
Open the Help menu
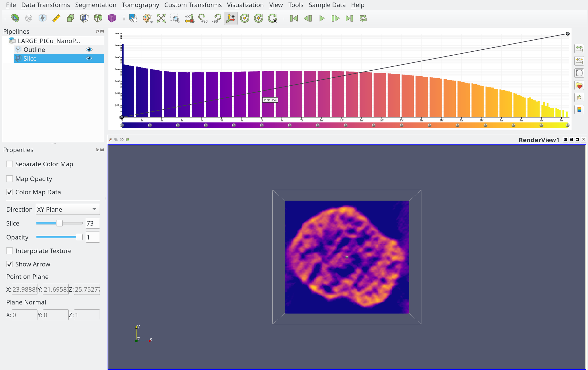point(358,5)
